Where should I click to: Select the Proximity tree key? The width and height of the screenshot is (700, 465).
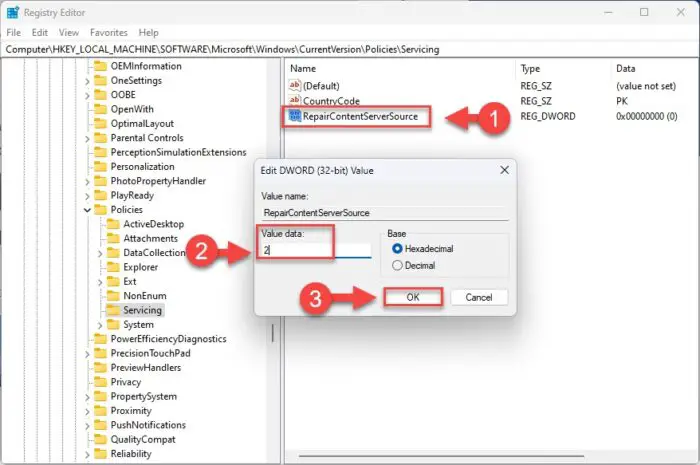tap(131, 411)
